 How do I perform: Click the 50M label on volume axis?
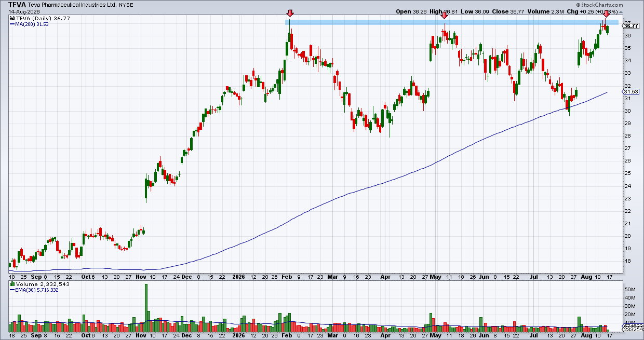[x=629, y=290]
